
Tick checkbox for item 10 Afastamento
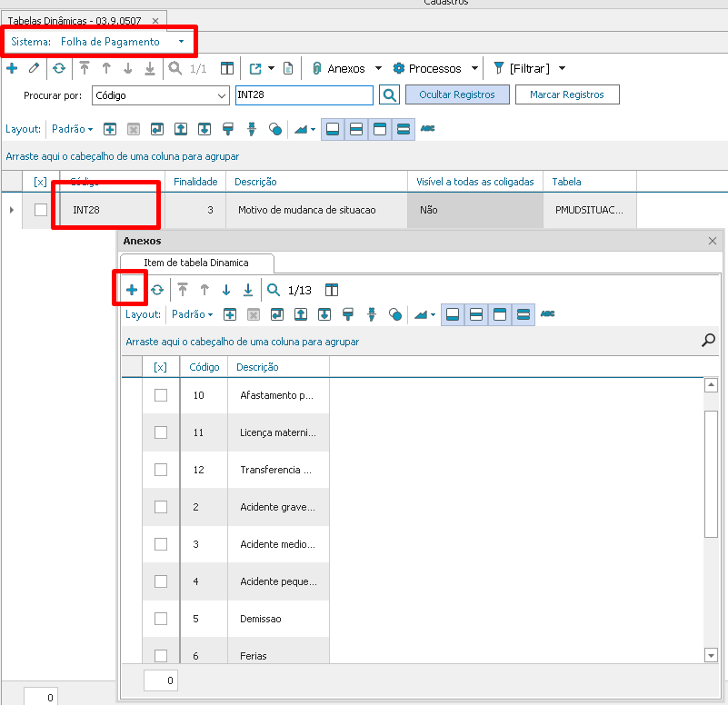tap(161, 395)
